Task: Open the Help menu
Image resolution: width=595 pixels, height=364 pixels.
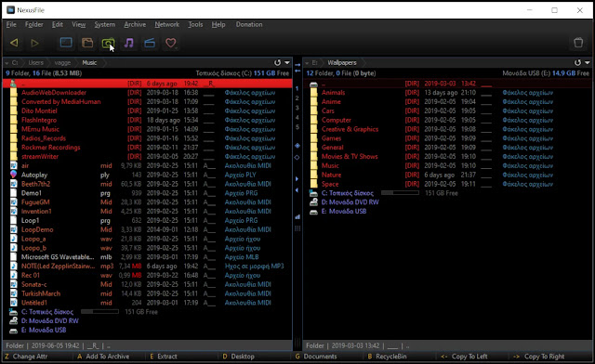Action: point(218,24)
